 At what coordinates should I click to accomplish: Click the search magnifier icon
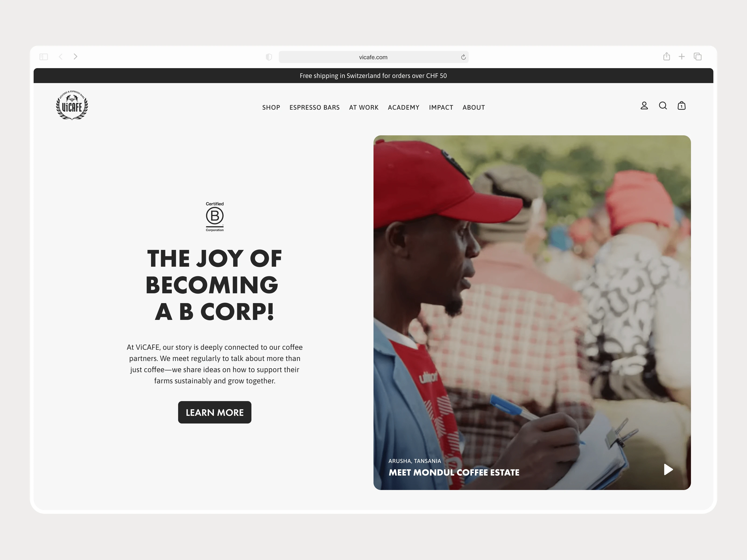[x=663, y=106]
